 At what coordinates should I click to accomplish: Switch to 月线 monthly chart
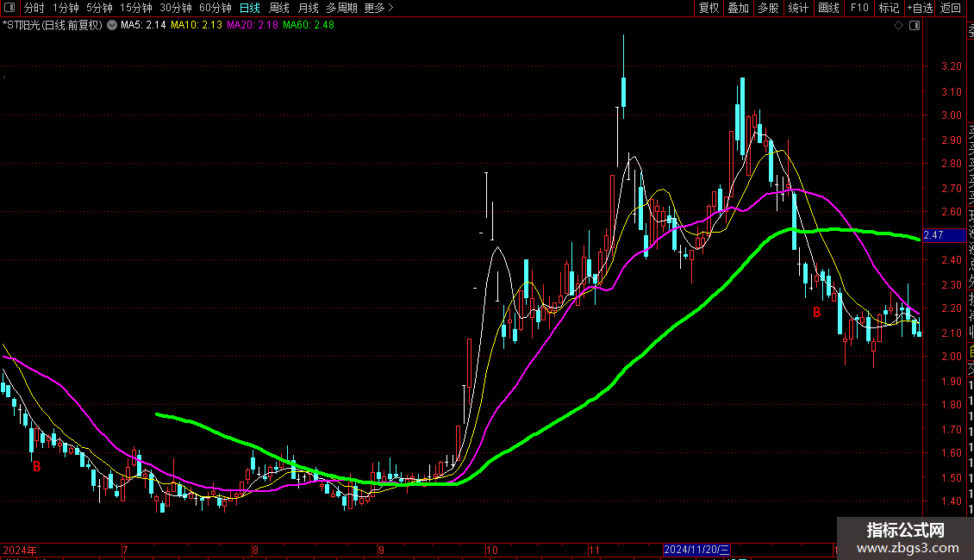pyautogui.click(x=308, y=8)
